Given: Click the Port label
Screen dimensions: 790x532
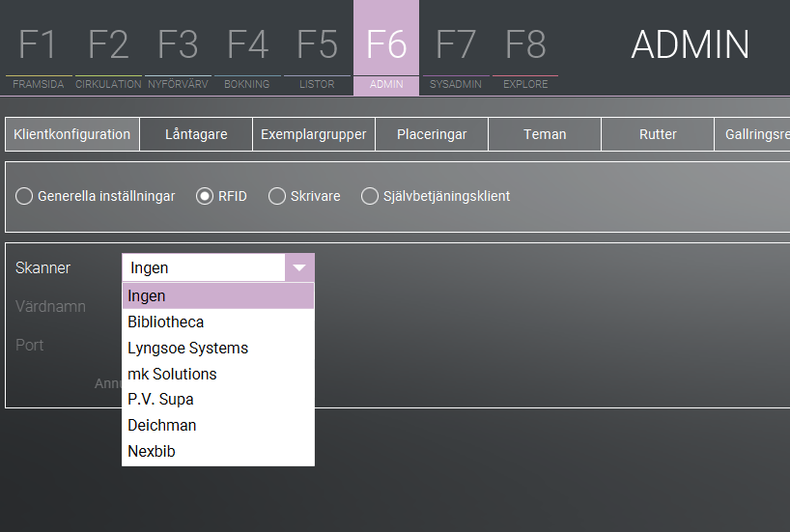Looking at the screenshot, I should tap(29, 345).
